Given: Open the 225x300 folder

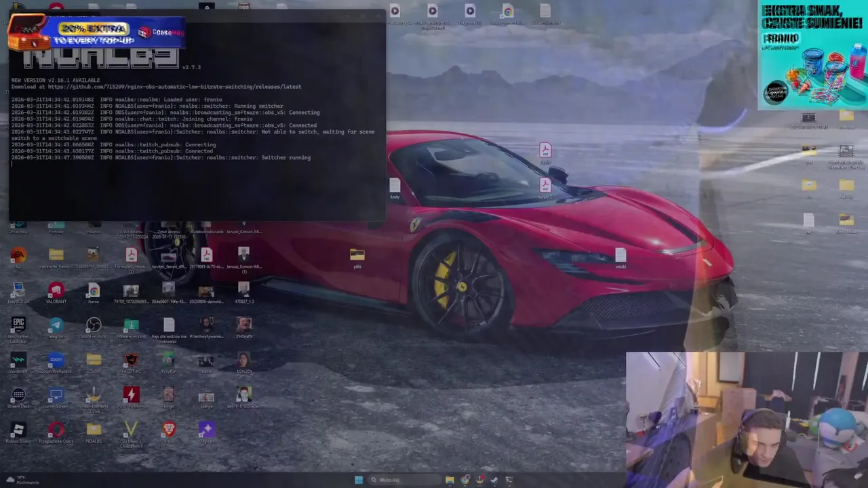Looking at the screenshot, I should click(x=94, y=363).
